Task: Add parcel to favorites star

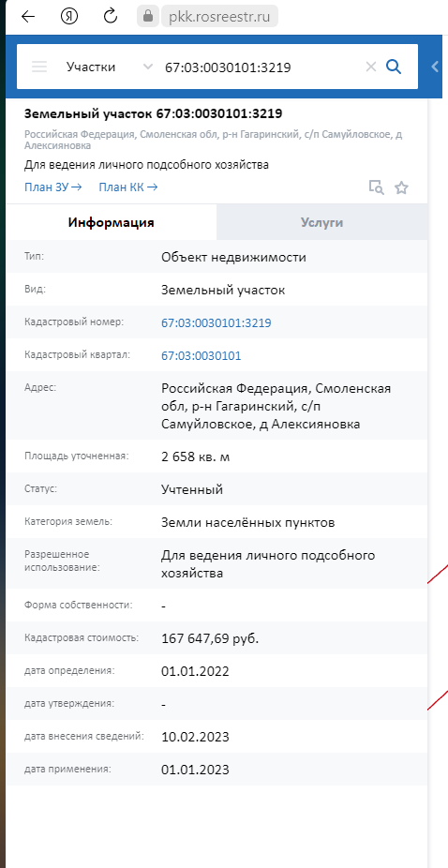Action: pos(401,187)
